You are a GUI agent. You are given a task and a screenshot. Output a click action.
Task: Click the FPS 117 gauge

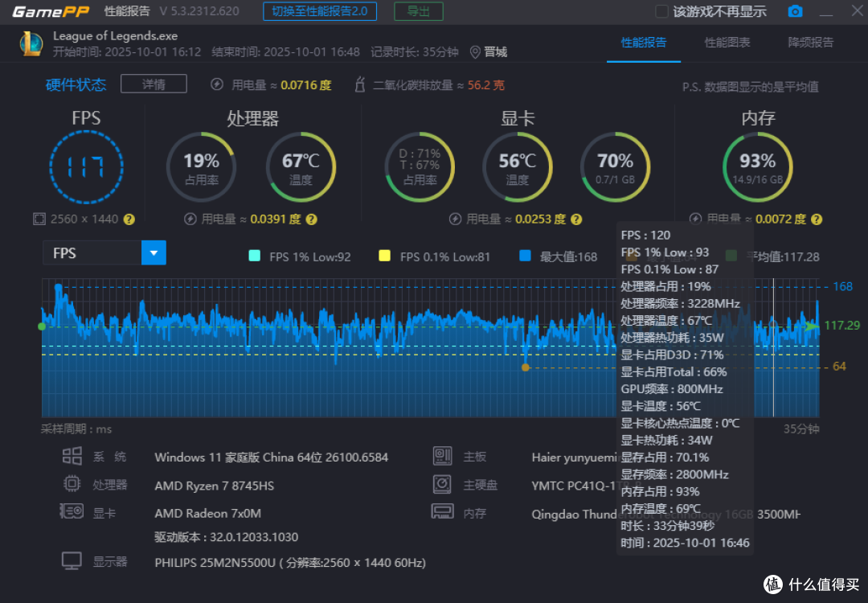(86, 167)
